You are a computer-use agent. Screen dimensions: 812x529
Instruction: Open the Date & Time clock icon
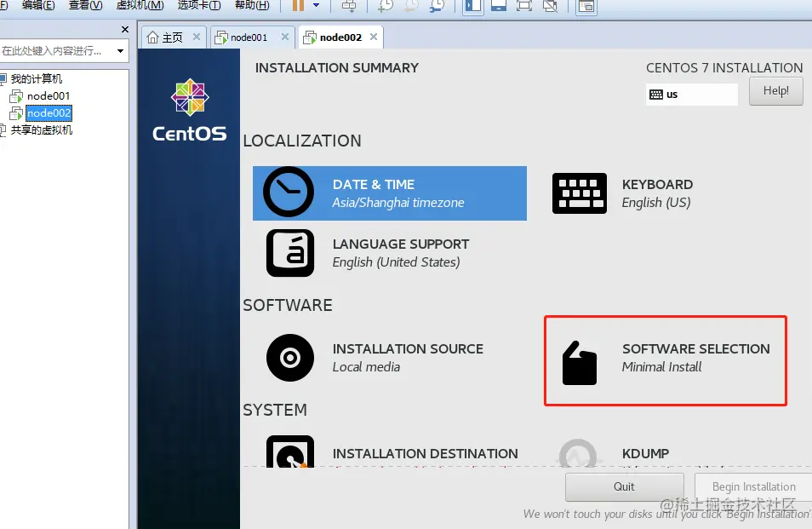click(289, 192)
